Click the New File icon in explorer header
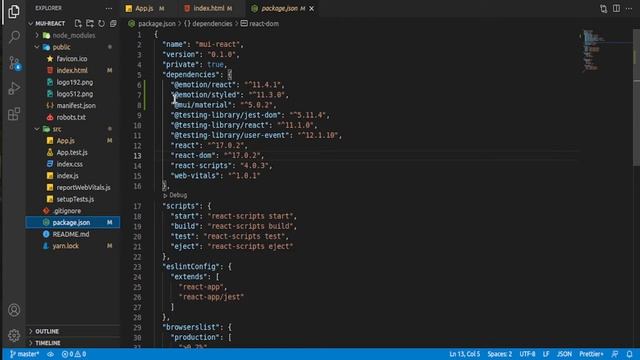The width and height of the screenshot is (640, 360). 78,24
